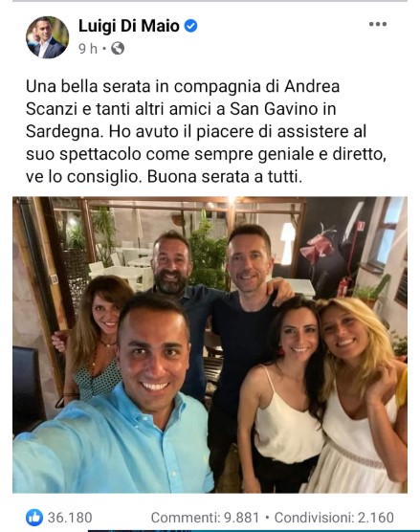Click "Andrea Scanzi" in the post text
420x532 pixels.
(183, 98)
